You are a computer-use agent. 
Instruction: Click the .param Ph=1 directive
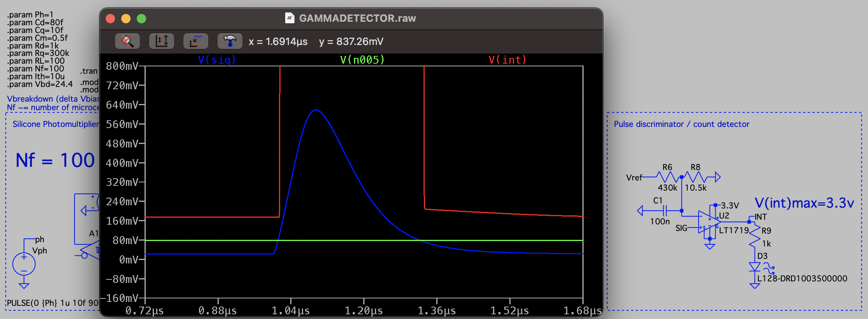pos(30,15)
